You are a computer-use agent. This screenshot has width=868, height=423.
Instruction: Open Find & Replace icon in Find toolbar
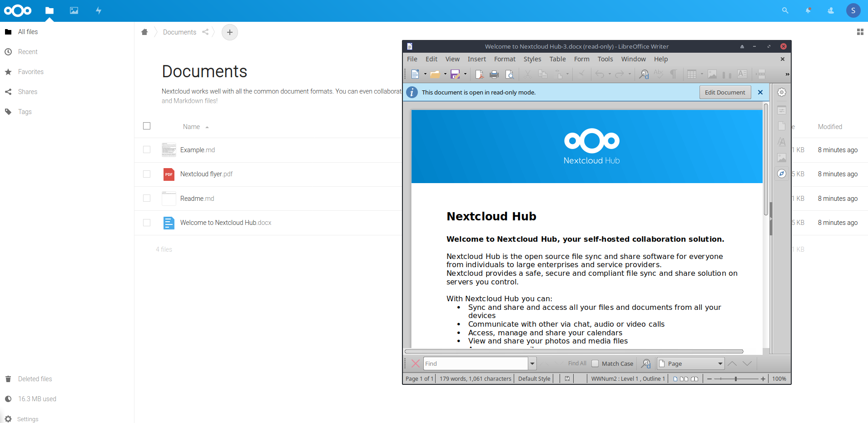646,363
